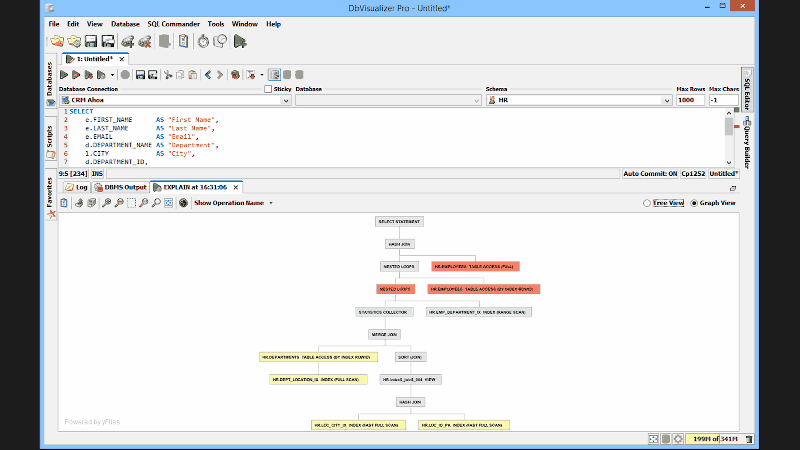This screenshot has width=800, height=450.
Task: Click the round globe layout icon in explain toolbar
Action: coord(183,203)
